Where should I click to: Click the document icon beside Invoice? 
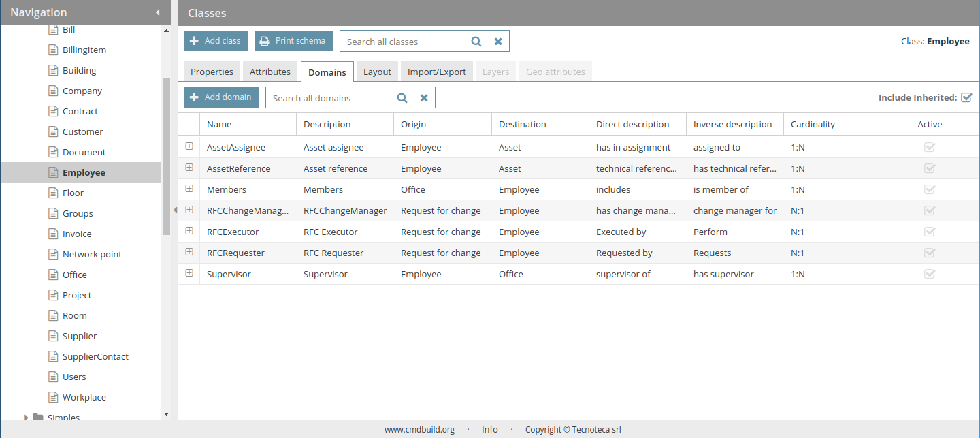[x=53, y=234]
